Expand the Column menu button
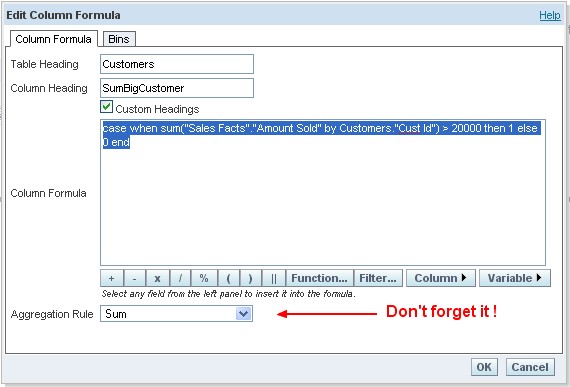This screenshot has height=387, width=570. coord(441,278)
